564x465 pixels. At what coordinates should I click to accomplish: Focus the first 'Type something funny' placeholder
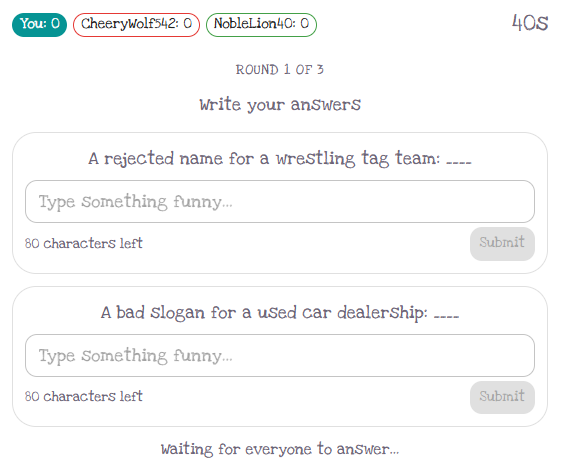coord(136,202)
